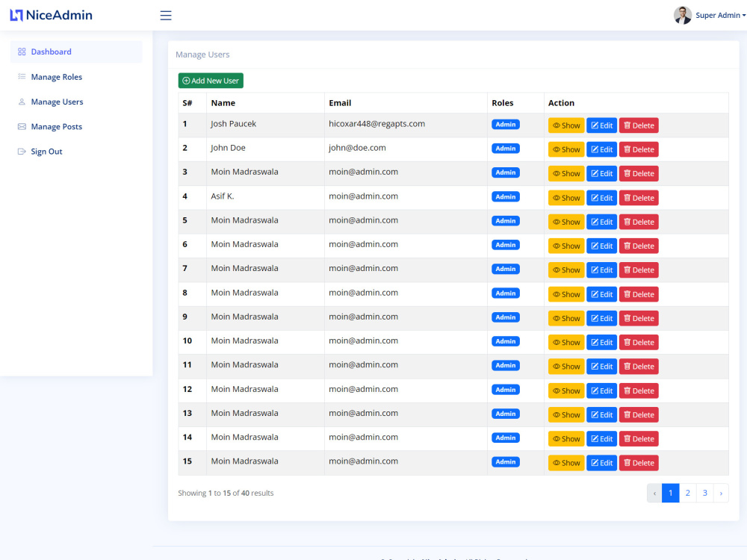Click the Sign Out arrow icon

22,152
